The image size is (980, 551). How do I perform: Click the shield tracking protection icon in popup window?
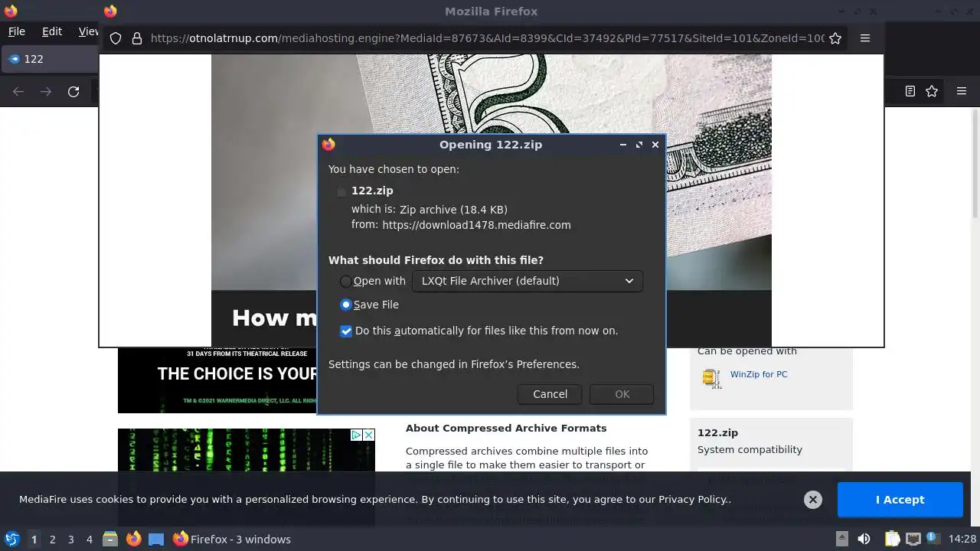116,38
